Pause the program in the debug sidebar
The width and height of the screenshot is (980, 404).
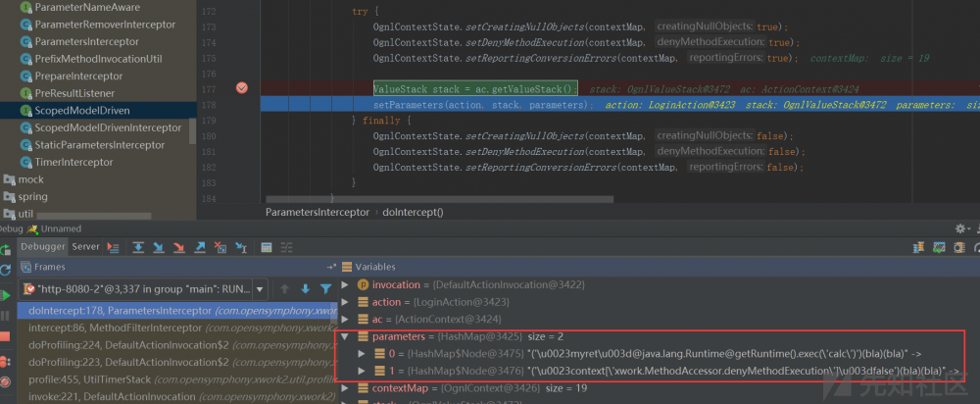5,316
